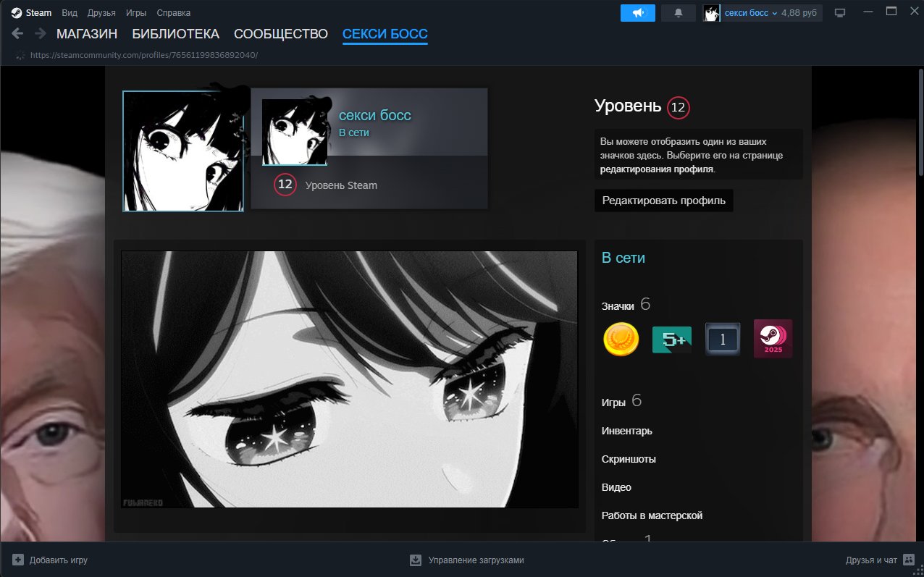924x577 pixels.
Task: Open the Игры games link
Action: [613, 403]
